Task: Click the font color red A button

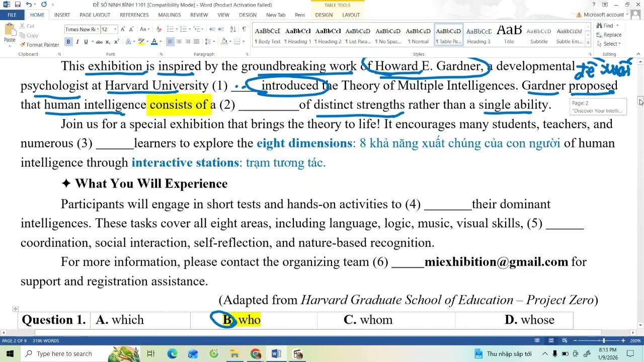Action: (x=154, y=42)
